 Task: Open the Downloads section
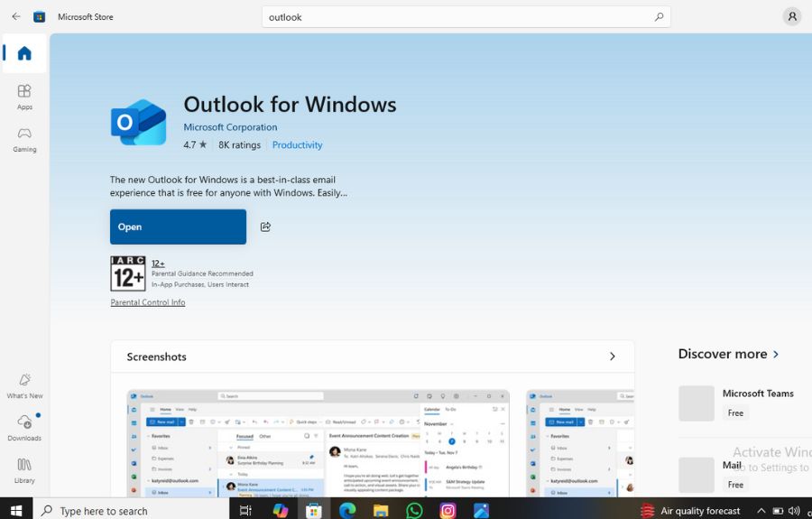24,428
